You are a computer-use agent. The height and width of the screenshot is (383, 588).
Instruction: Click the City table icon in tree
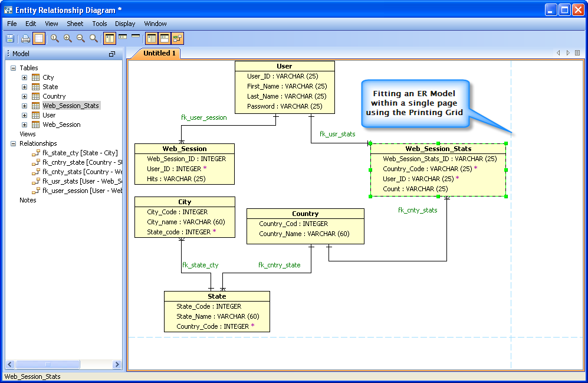pyautogui.click(x=35, y=77)
